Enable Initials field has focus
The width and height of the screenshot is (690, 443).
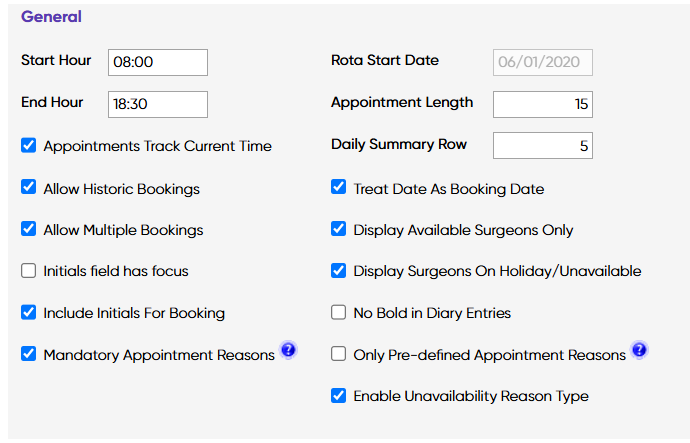29,271
